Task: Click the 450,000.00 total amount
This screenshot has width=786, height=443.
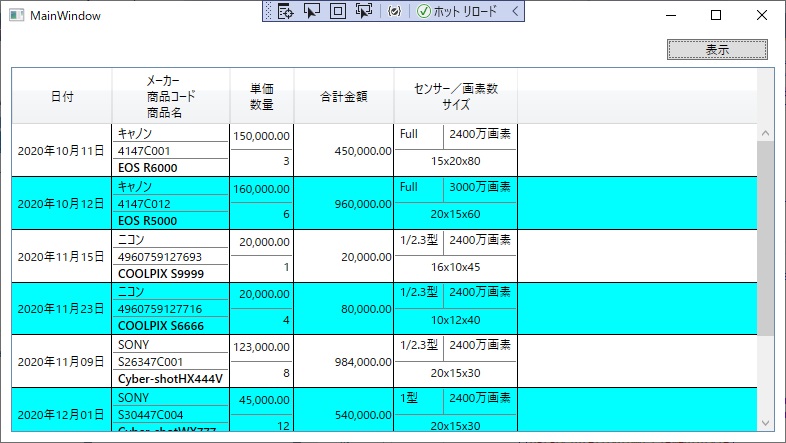Action: [x=363, y=151]
